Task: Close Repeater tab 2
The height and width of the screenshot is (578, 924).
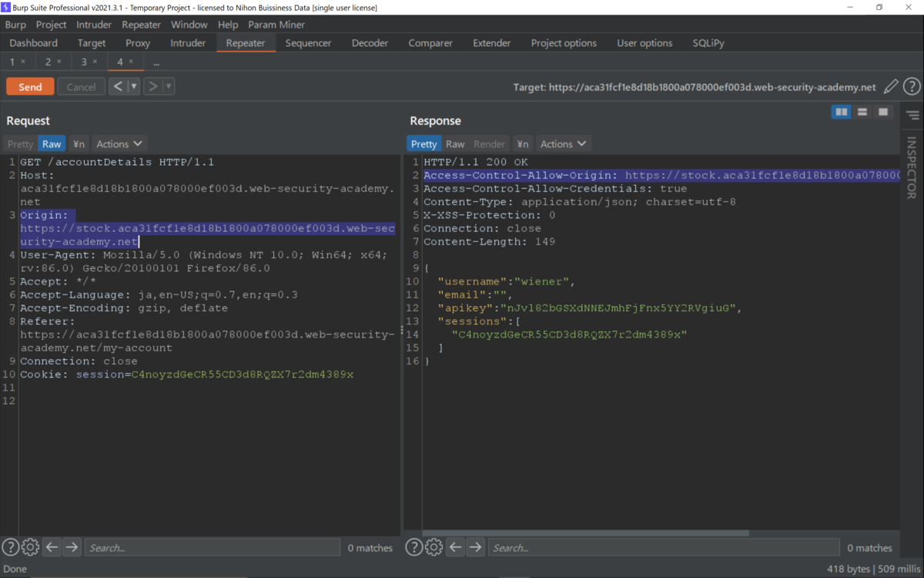Action: tap(59, 62)
